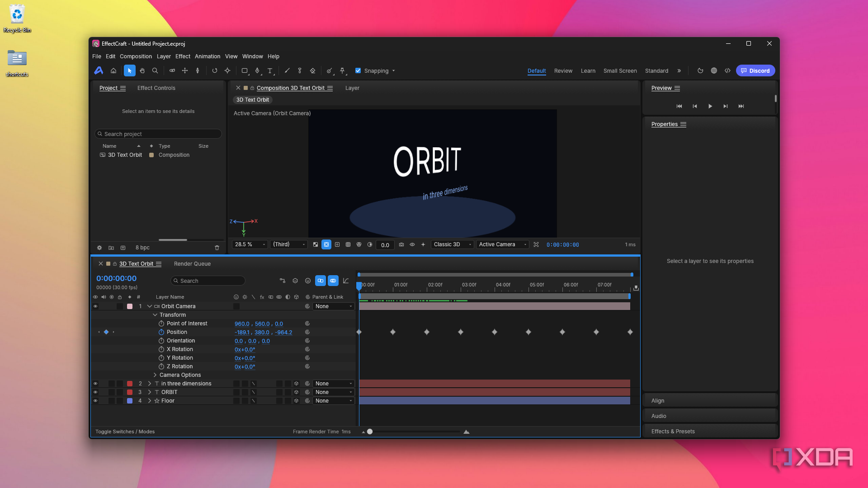Select the Orbit camera tool

pos(172,71)
